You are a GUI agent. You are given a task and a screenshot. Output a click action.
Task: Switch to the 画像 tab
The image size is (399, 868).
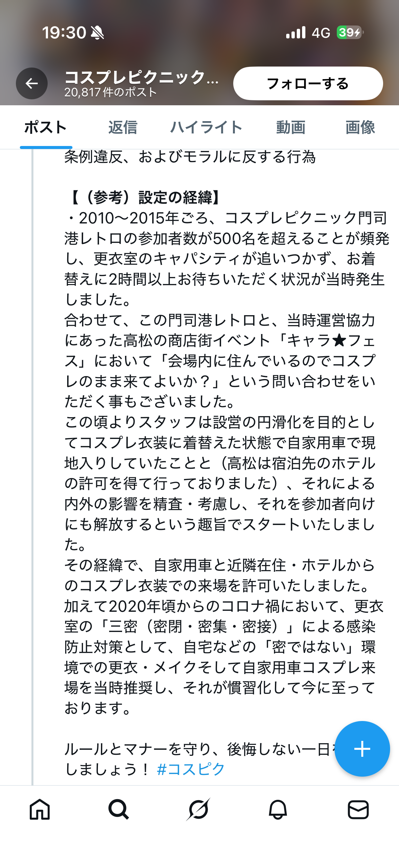click(360, 127)
